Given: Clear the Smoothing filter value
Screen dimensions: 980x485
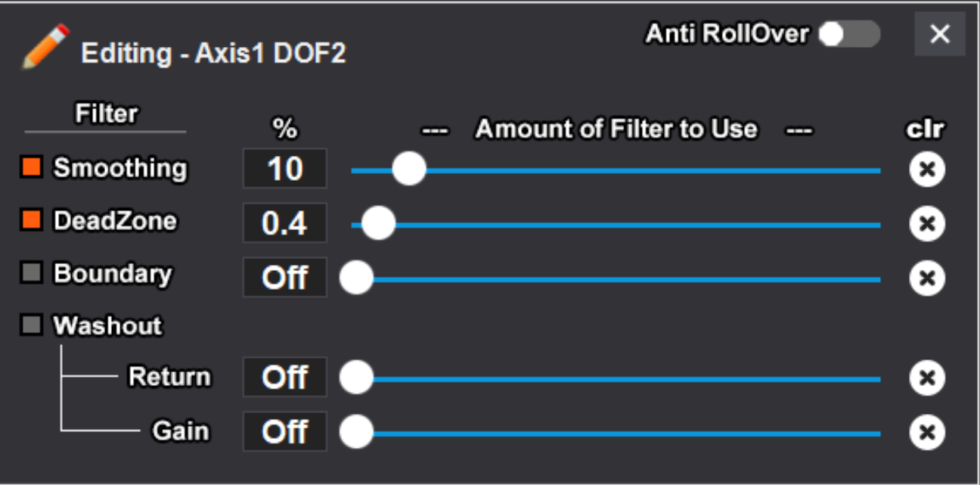Looking at the screenshot, I should [926, 169].
